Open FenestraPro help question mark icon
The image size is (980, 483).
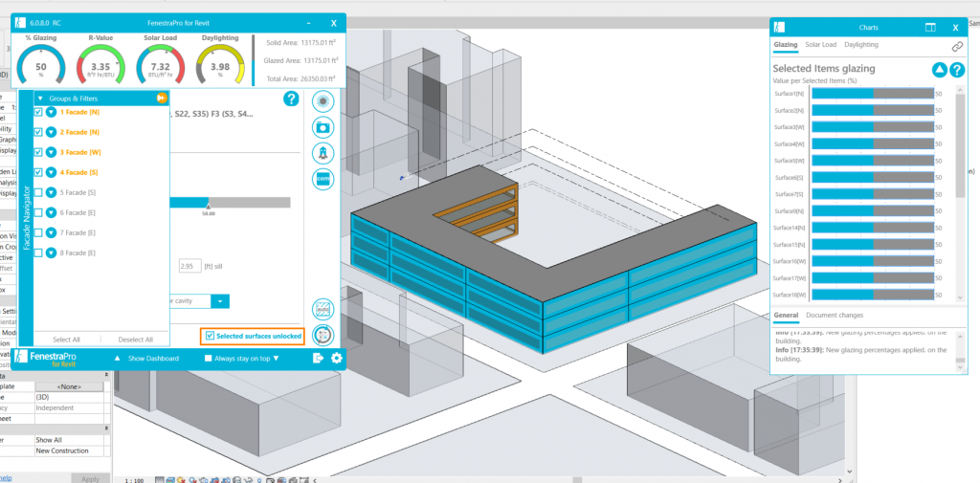click(x=291, y=99)
